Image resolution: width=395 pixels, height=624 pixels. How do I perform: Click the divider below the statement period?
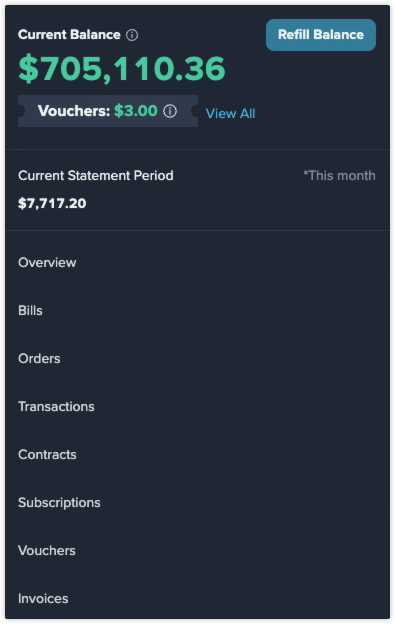[x=197, y=230]
